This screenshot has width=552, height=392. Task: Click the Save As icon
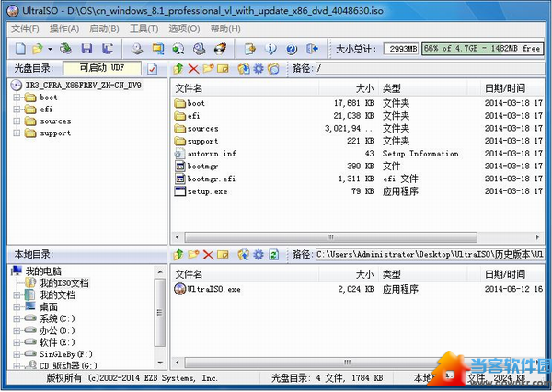coord(107,49)
